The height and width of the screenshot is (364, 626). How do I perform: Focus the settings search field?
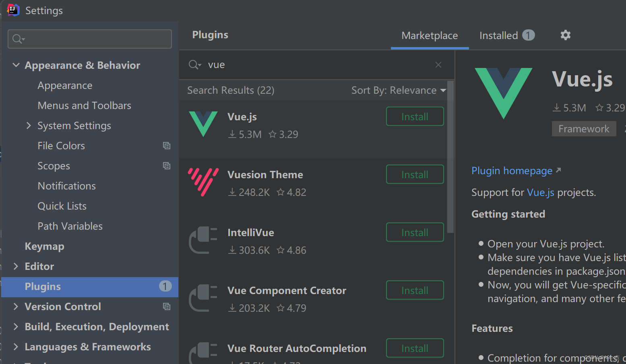click(x=90, y=39)
